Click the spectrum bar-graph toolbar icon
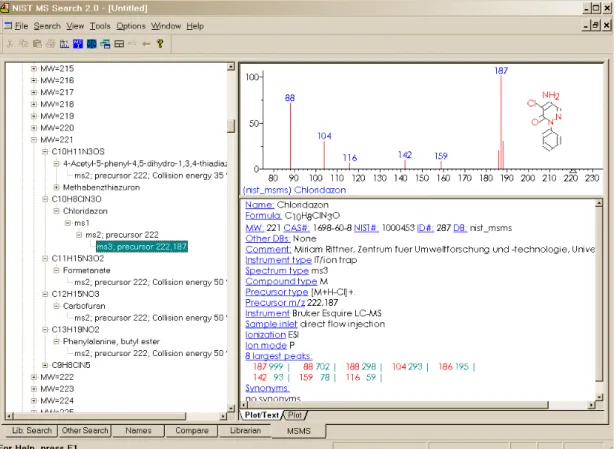This screenshot has height=449, width=616. tap(64, 44)
